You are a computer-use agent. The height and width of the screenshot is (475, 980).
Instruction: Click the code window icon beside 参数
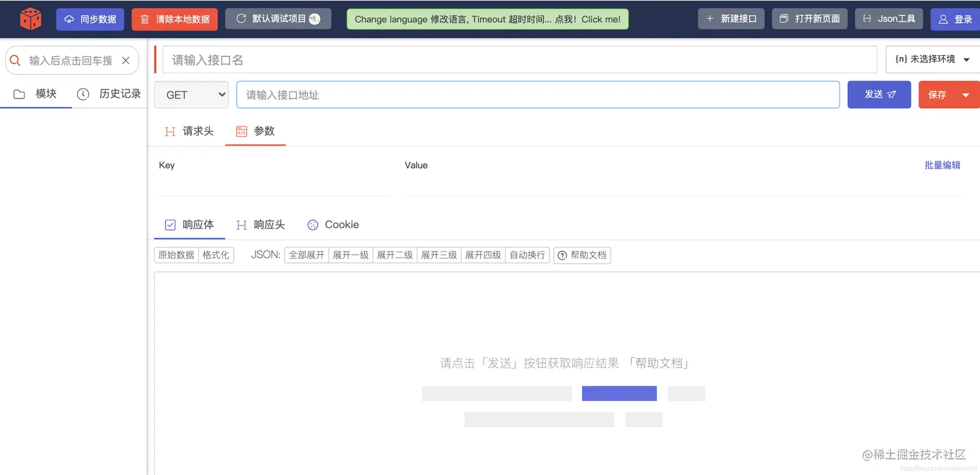pos(241,132)
